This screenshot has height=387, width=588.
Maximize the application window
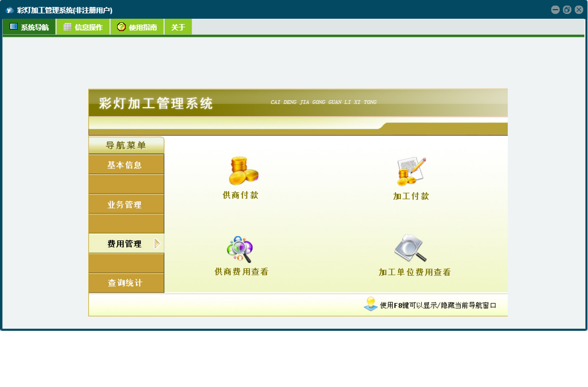pos(567,10)
